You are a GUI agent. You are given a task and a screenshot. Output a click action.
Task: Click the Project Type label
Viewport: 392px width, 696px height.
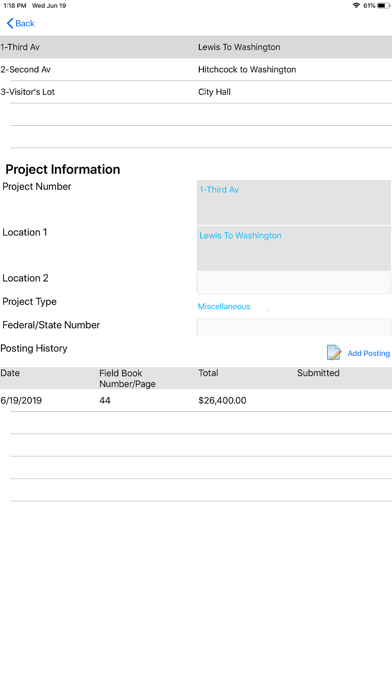click(x=29, y=302)
